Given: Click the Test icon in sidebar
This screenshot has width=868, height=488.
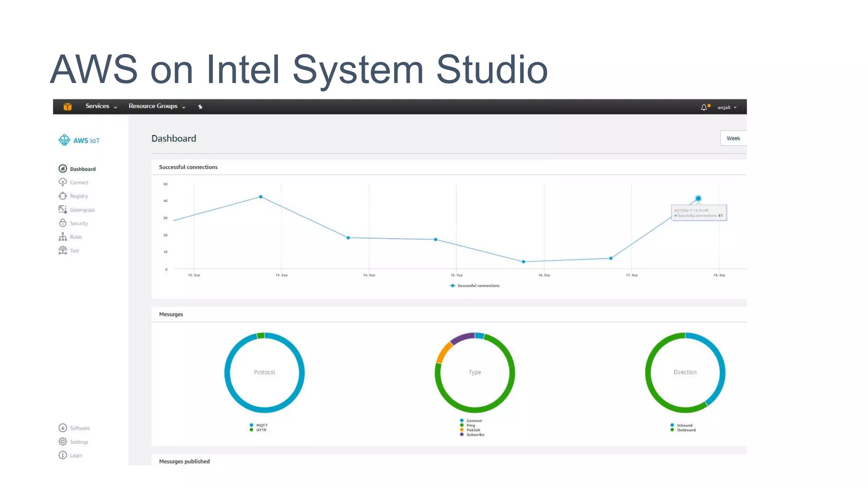Looking at the screenshot, I should [x=63, y=250].
